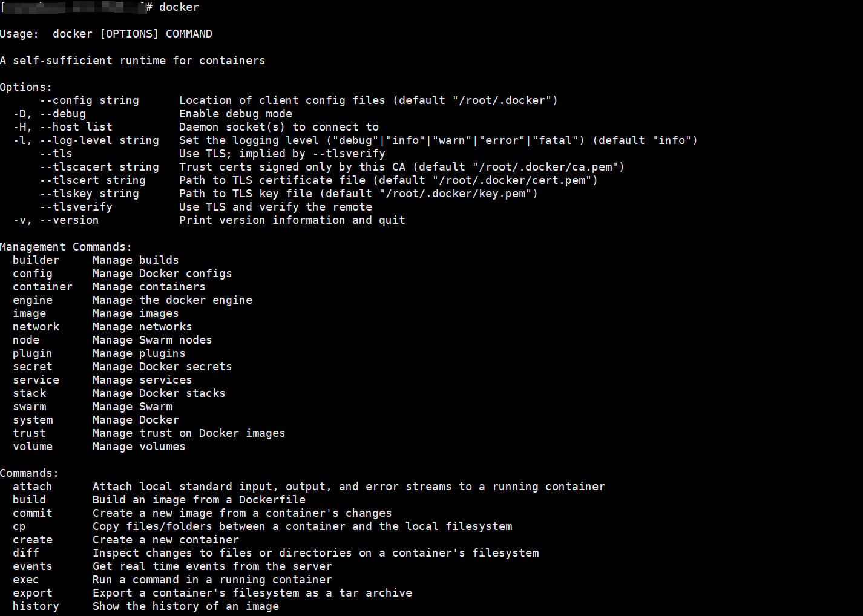Click the exec command name

26,580
